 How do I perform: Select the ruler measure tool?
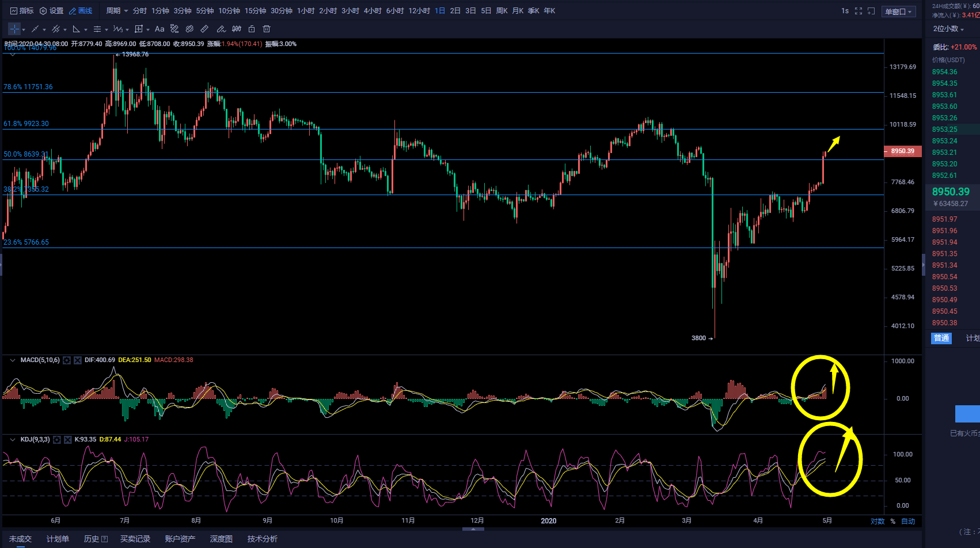click(x=204, y=29)
